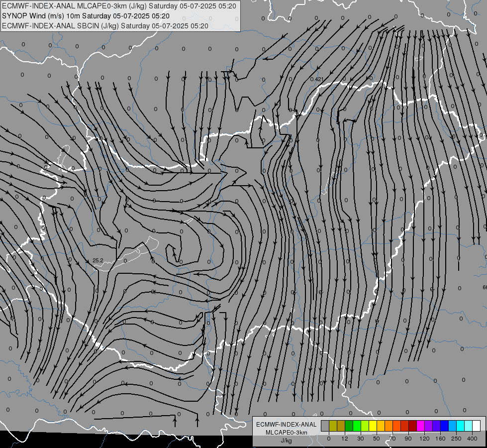Click the 120 tick label in the legend

pyautogui.click(x=424, y=439)
